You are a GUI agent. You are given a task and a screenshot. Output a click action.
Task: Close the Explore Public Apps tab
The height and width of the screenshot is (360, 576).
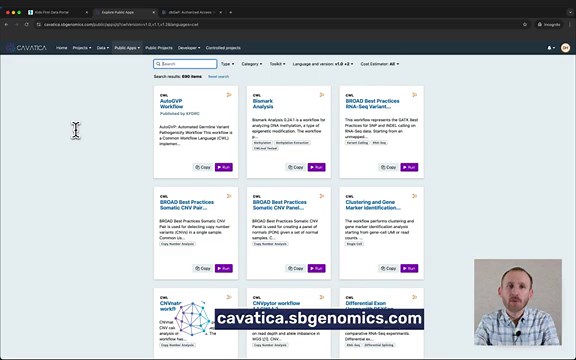[x=154, y=12]
